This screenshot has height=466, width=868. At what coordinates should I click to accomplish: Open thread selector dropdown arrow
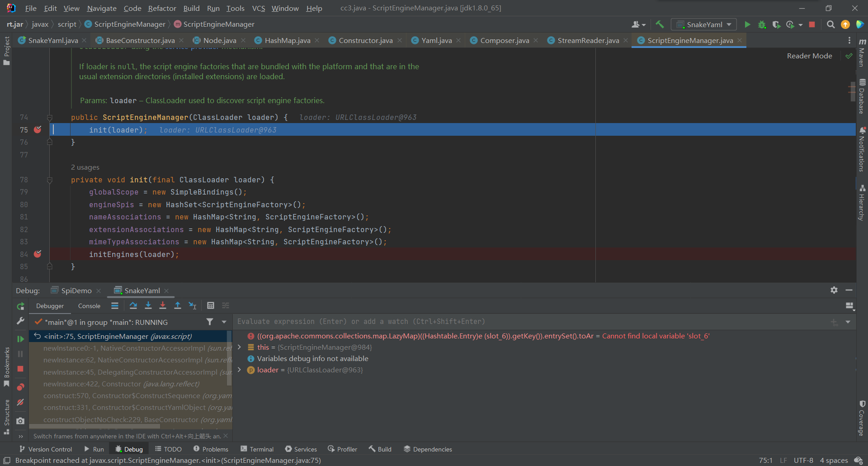click(224, 322)
